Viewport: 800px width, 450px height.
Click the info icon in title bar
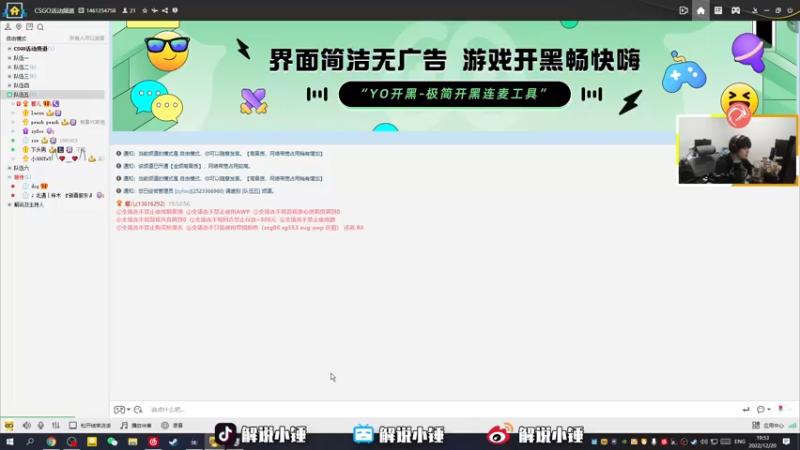point(175,10)
